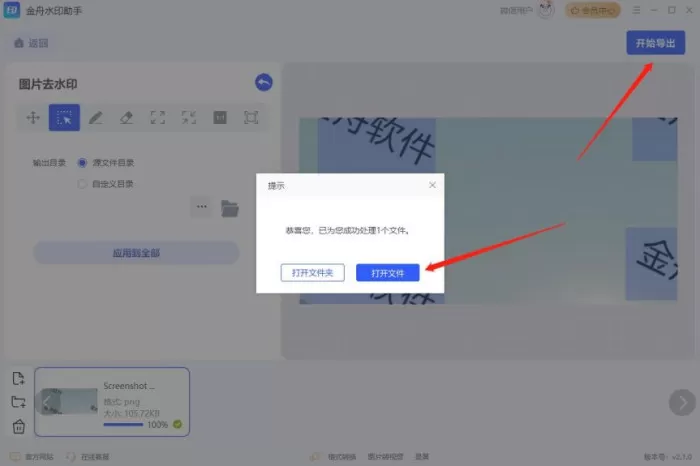The image size is (700, 466).
Task: Open the hamburger menu in the title bar
Action: click(x=636, y=10)
